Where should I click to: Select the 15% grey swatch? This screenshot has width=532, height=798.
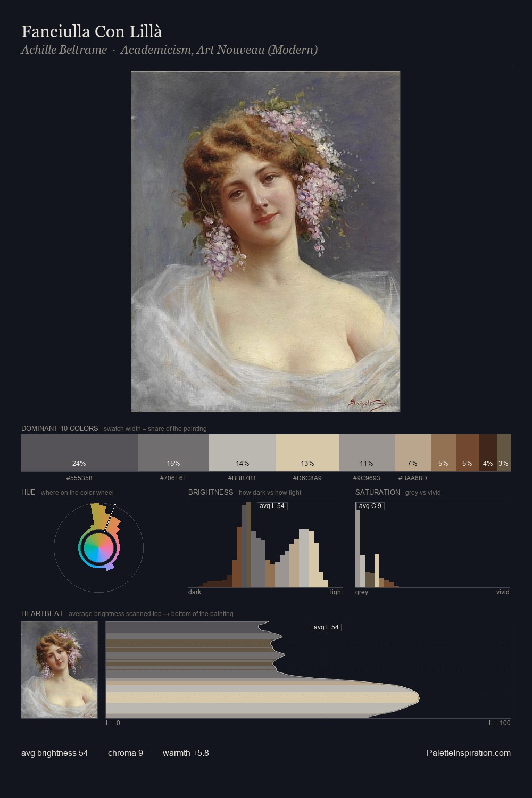pos(173,453)
